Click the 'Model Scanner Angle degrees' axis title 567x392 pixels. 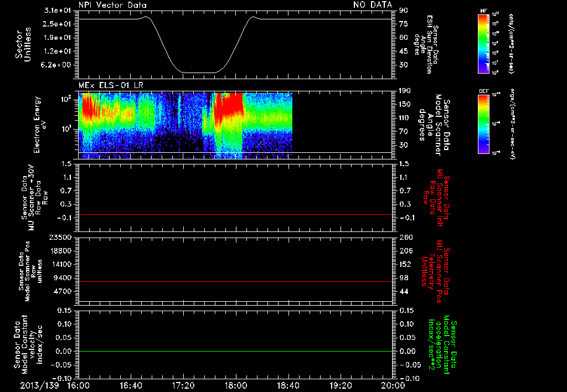tap(434, 125)
